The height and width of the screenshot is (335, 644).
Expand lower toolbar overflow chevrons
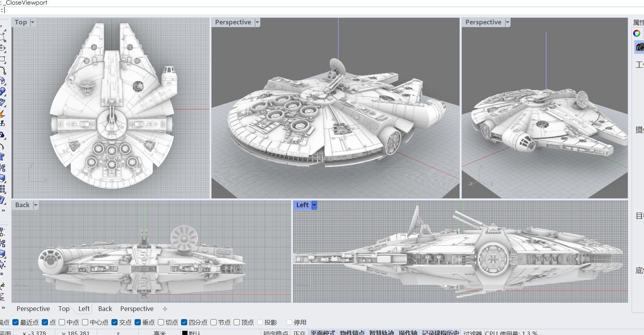3,308
